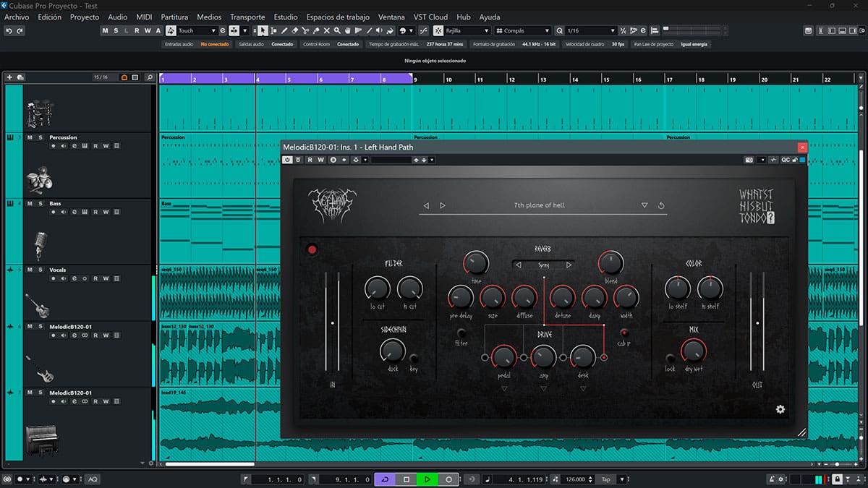
Task: Solo the Bass track
Action: coord(41,204)
